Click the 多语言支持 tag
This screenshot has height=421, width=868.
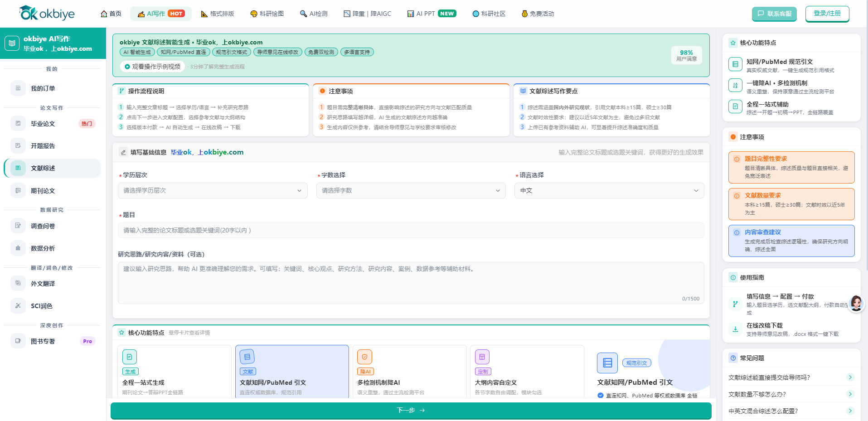pos(357,52)
